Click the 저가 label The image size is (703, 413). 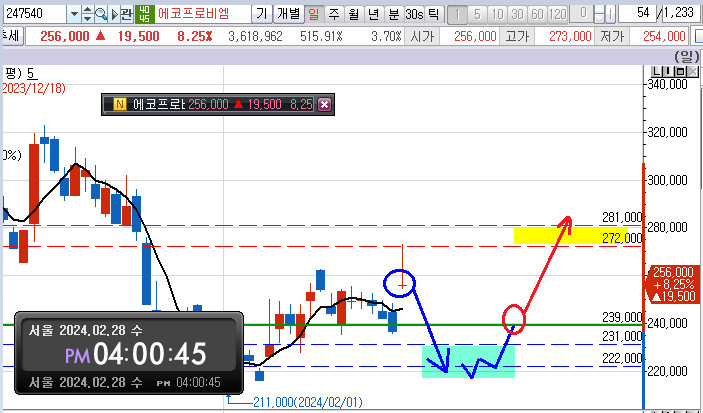[612, 36]
